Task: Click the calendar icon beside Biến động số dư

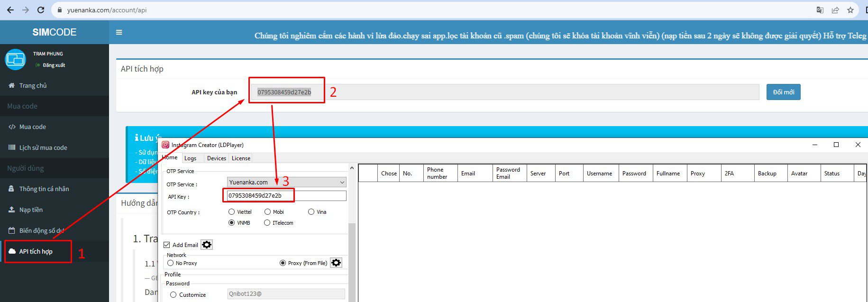Action: pyautogui.click(x=12, y=230)
